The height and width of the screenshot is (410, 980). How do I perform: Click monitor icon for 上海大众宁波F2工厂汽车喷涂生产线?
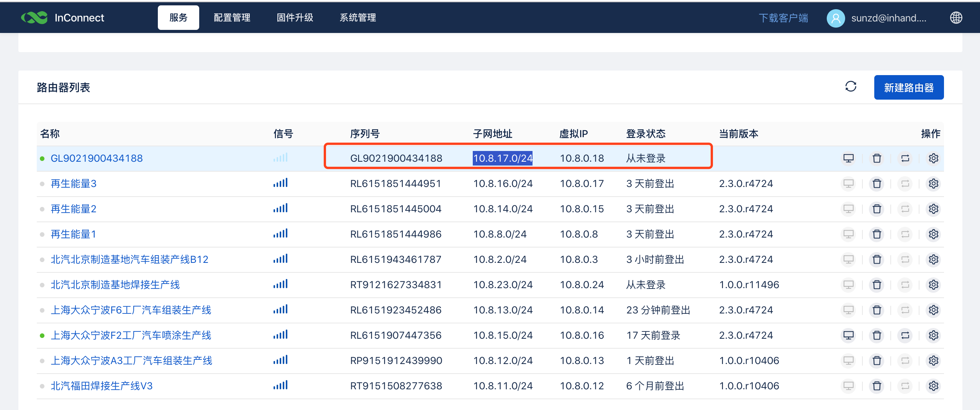848,336
